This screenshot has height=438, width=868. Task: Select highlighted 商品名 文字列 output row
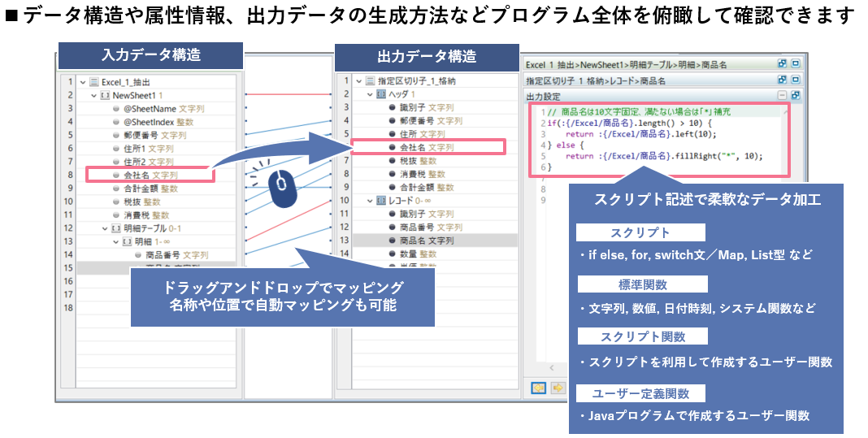point(435,241)
